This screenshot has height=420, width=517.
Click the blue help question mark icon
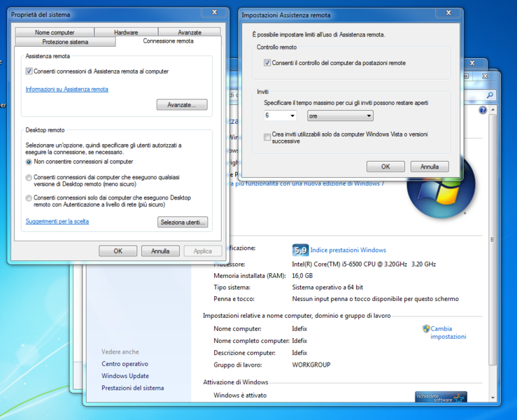[x=483, y=111]
